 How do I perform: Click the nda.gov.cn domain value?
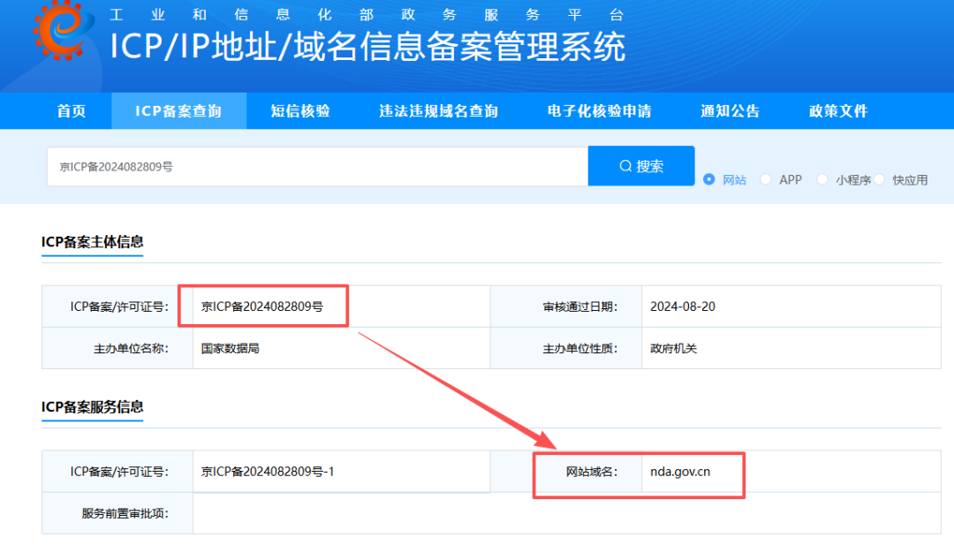680,472
